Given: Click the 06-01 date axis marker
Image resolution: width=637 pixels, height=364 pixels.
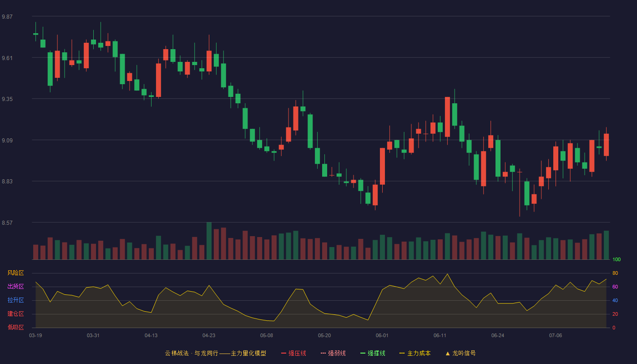Looking at the screenshot, I should (382, 335).
